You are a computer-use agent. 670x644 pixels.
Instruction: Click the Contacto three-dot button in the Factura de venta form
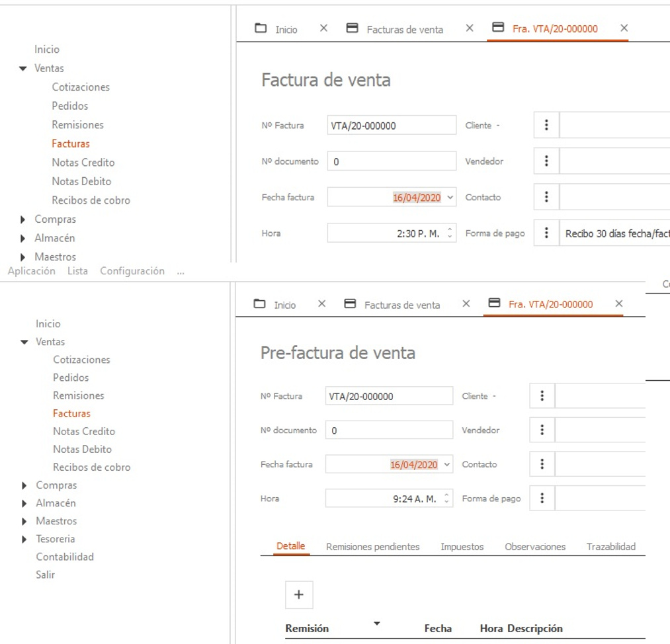coord(546,197)
